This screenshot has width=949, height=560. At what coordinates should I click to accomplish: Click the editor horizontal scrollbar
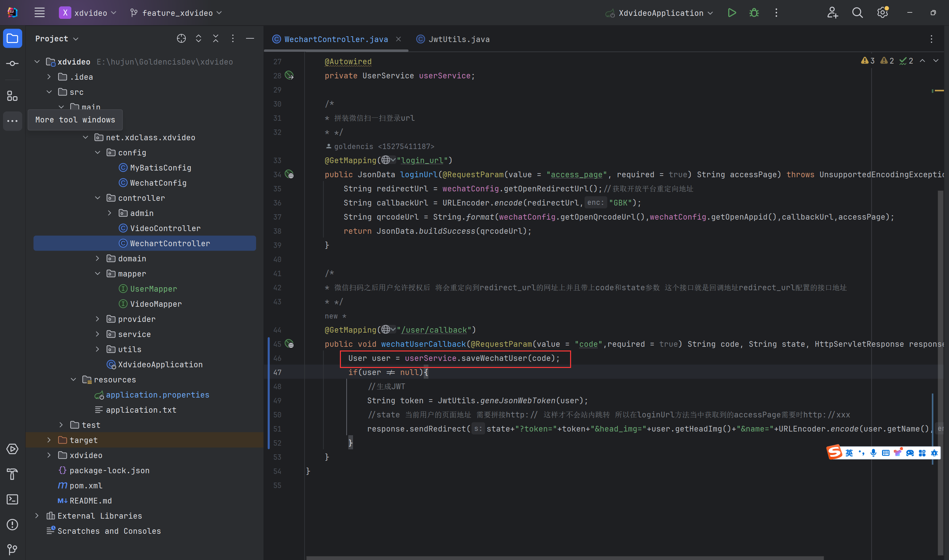point(565,558)
